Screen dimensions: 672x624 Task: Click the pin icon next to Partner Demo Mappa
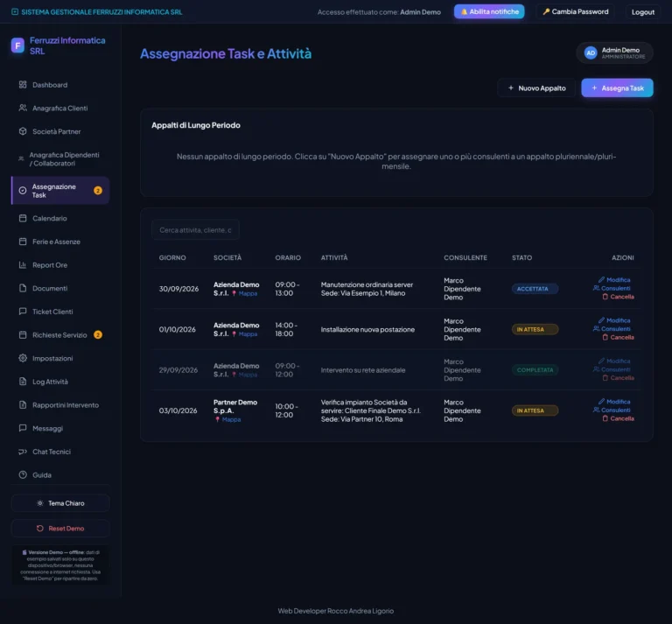(217, 419)
